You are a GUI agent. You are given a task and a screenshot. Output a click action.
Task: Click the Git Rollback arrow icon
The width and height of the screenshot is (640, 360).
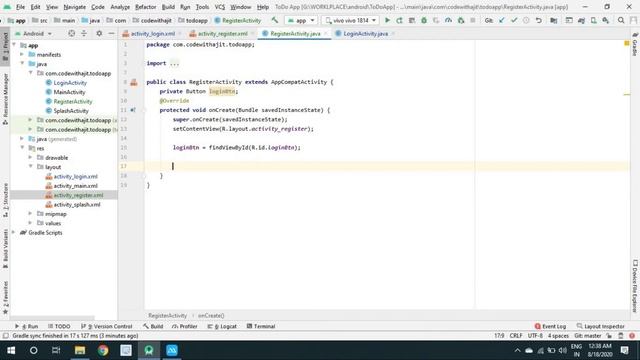(539, 20)
